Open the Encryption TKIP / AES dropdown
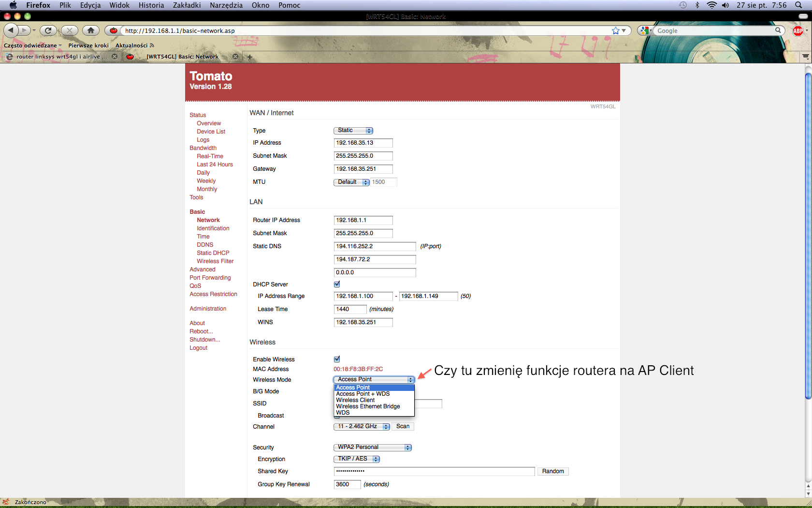 click(357, 459)
